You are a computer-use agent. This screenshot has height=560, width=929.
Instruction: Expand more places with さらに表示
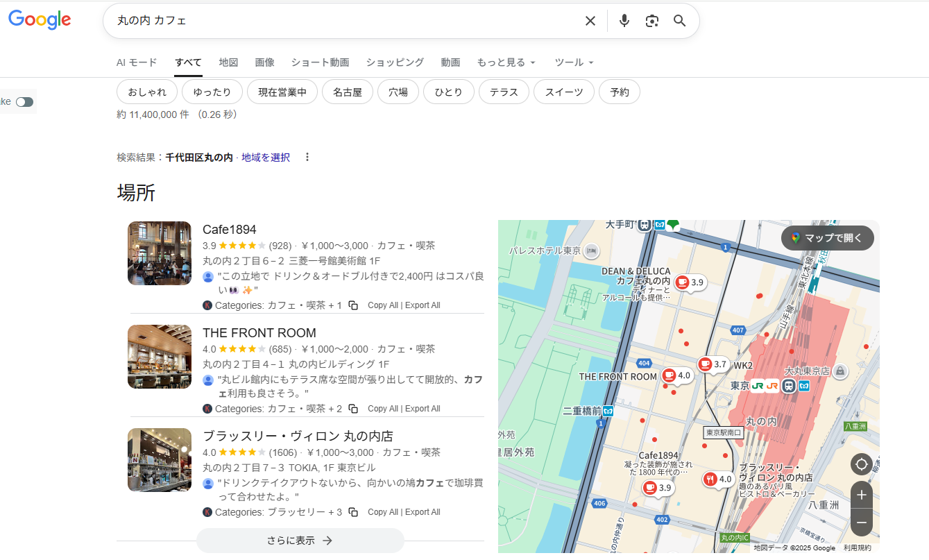click(300, 541)
